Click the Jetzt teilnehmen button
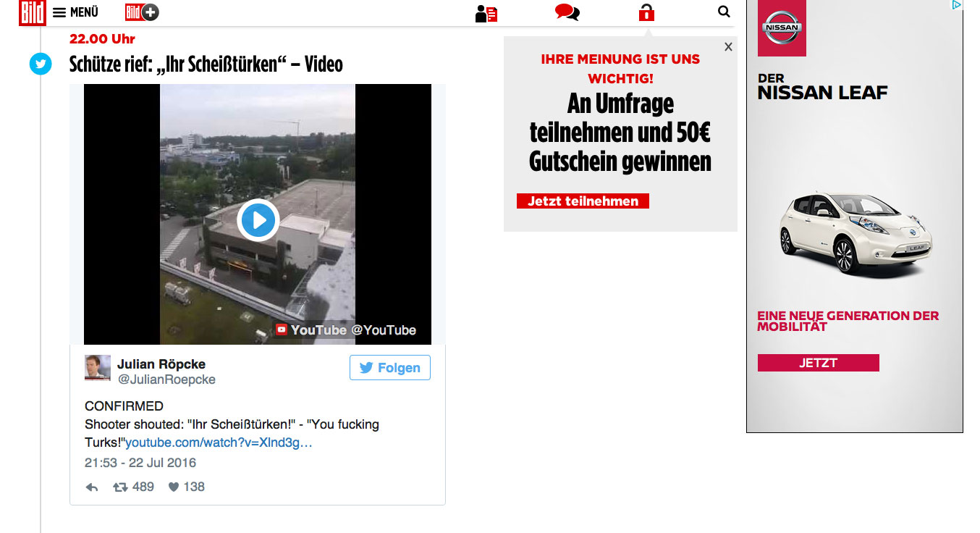 pyautogui.click(x=583, y=201)
